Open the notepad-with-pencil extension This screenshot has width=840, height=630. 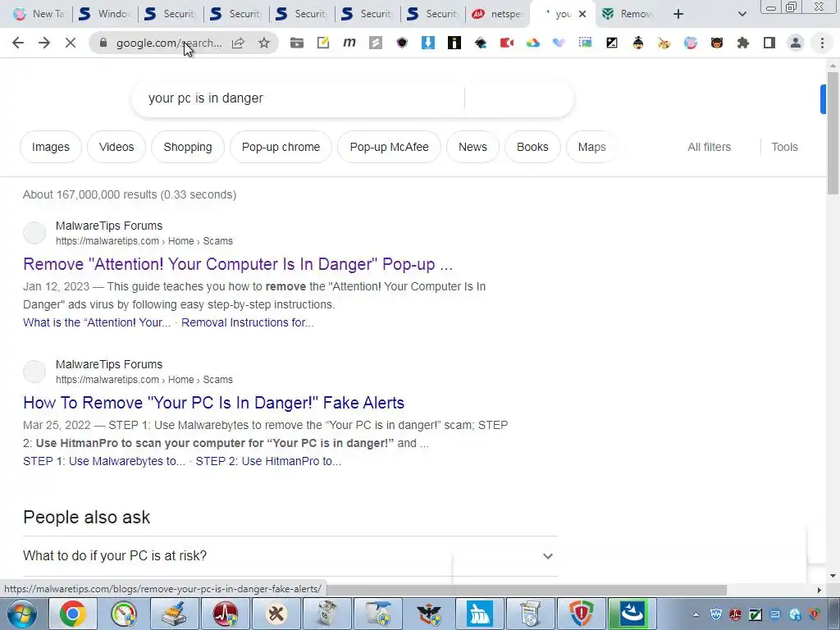(x=323, y=43)
